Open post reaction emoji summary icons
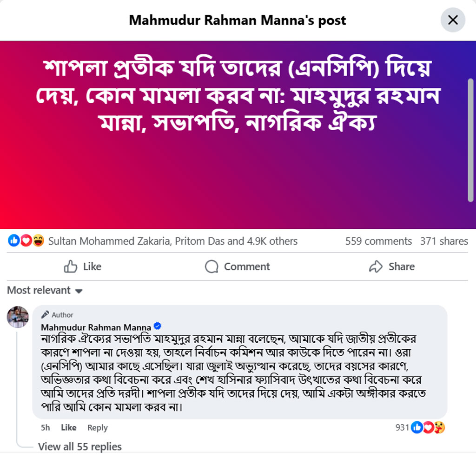476x459 pixels. [x=26, y=241]
